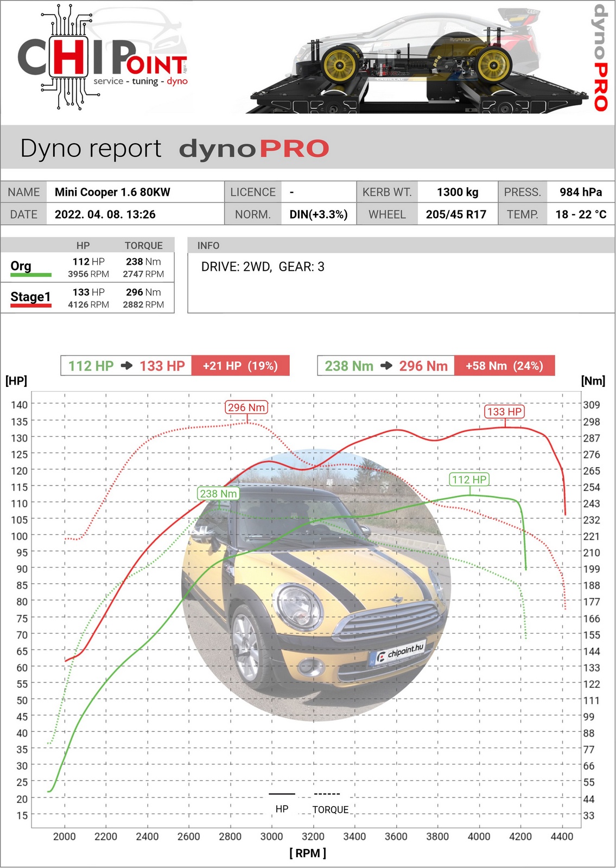616x868 pixels.
Task: Click the chipoint.hu license plate link
Action: coord(399,653)
